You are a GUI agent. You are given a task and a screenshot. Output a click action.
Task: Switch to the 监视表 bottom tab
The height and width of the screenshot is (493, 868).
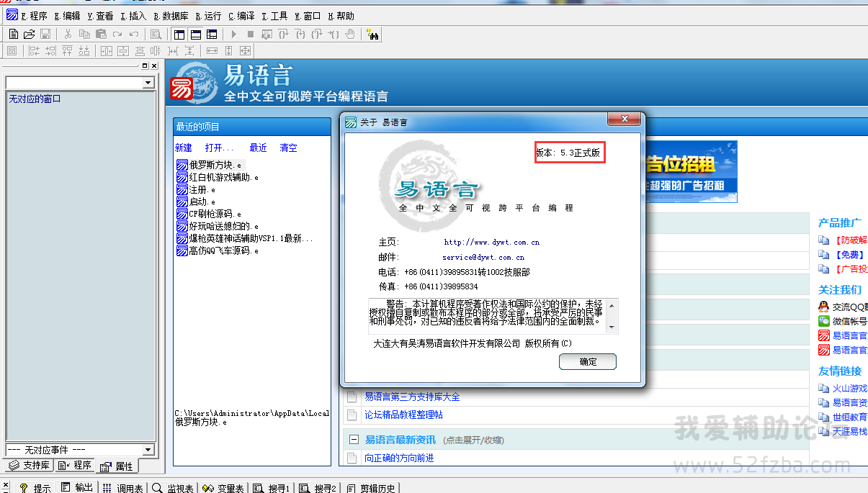(x=173, y=488)
